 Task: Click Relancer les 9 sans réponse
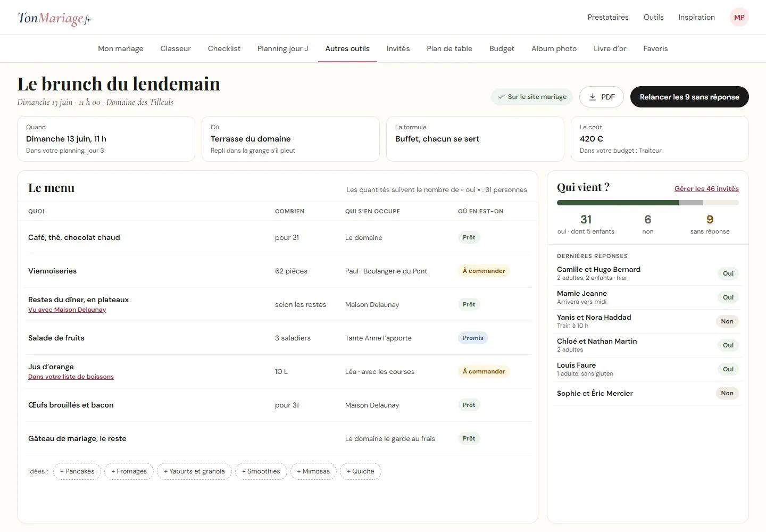[x=689, y=97]
